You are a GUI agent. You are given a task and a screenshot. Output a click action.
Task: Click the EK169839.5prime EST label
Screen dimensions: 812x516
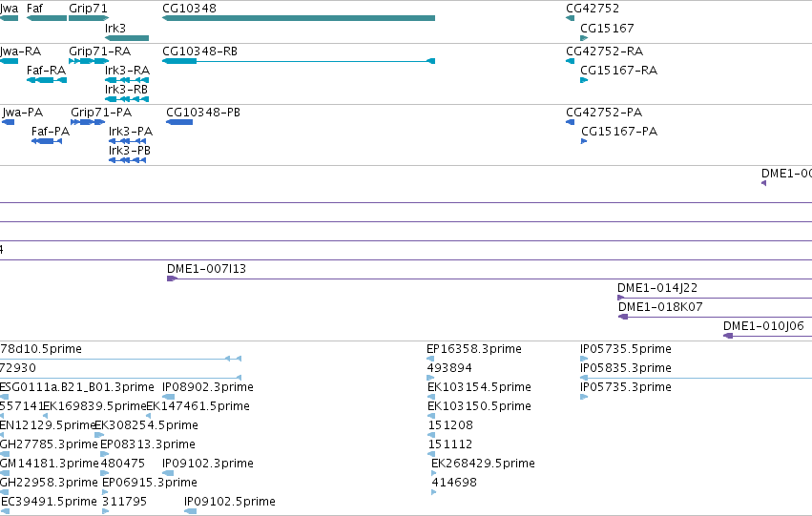[94, 406]
